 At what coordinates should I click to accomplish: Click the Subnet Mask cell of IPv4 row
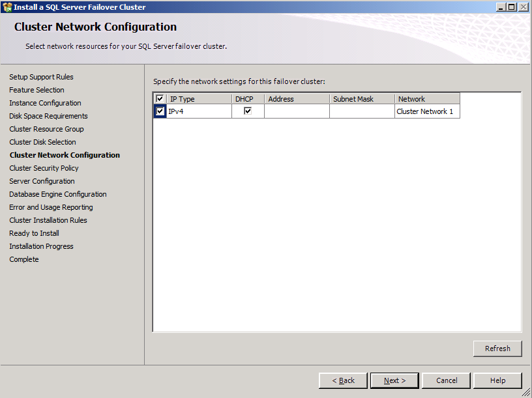(362, 111)
